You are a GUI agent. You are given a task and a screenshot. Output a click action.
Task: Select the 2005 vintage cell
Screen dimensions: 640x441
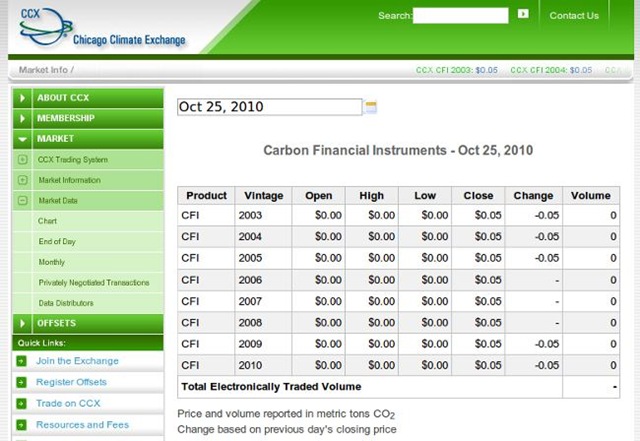click(264, 258)
